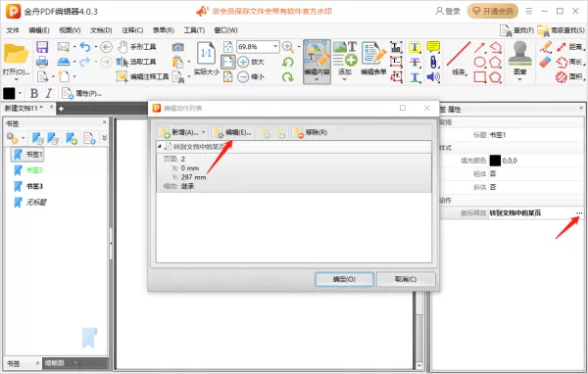
Task: Click the Undo arrow icon
Action: 85,47
